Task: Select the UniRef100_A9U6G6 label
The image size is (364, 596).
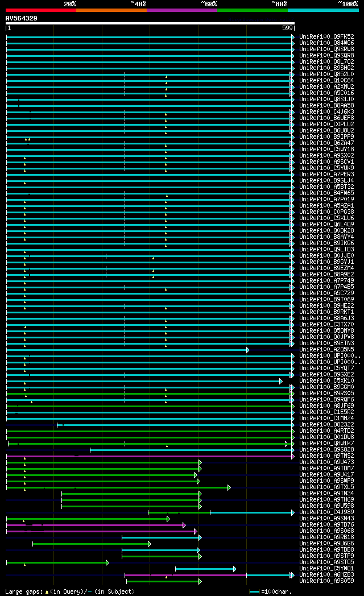Action: click(x=326, y=543)
